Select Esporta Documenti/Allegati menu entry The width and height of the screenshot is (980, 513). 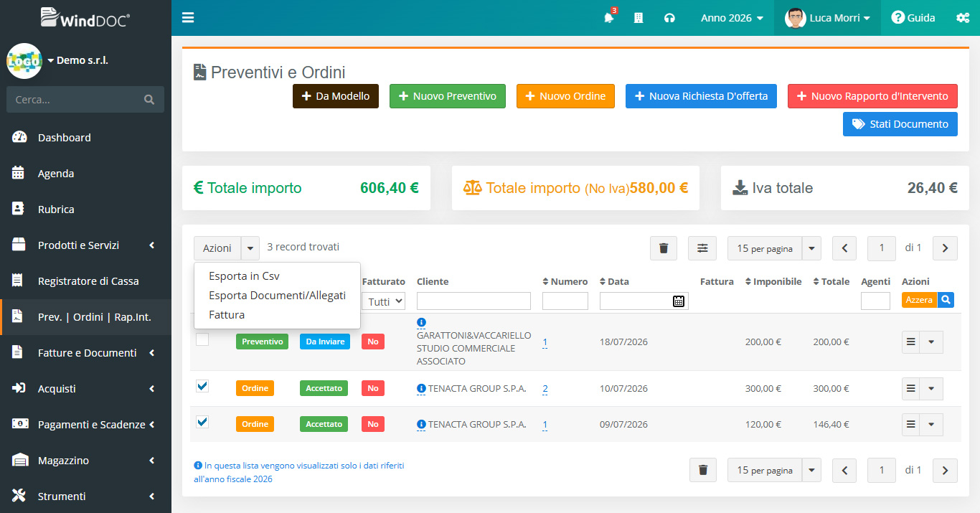click(277, 296)
